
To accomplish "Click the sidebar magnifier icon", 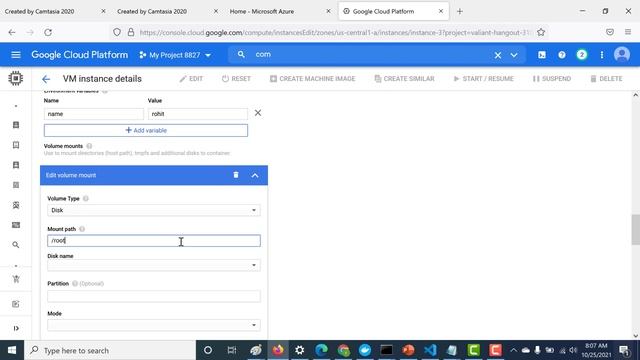I will tap(16, 245).
